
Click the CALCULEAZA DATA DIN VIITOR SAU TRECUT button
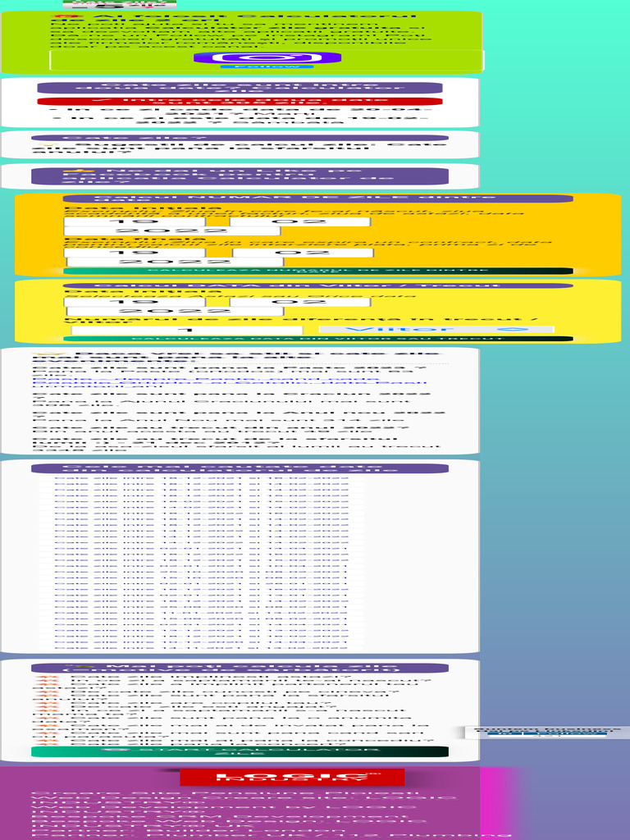(318, 339)
